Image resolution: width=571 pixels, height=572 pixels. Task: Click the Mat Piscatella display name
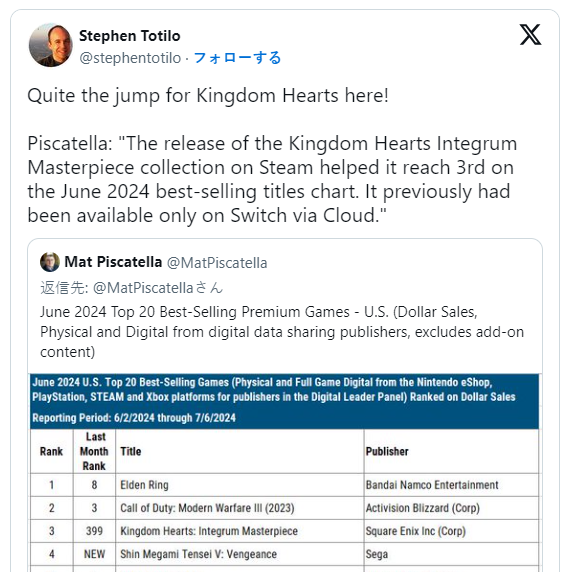point(113,262)
